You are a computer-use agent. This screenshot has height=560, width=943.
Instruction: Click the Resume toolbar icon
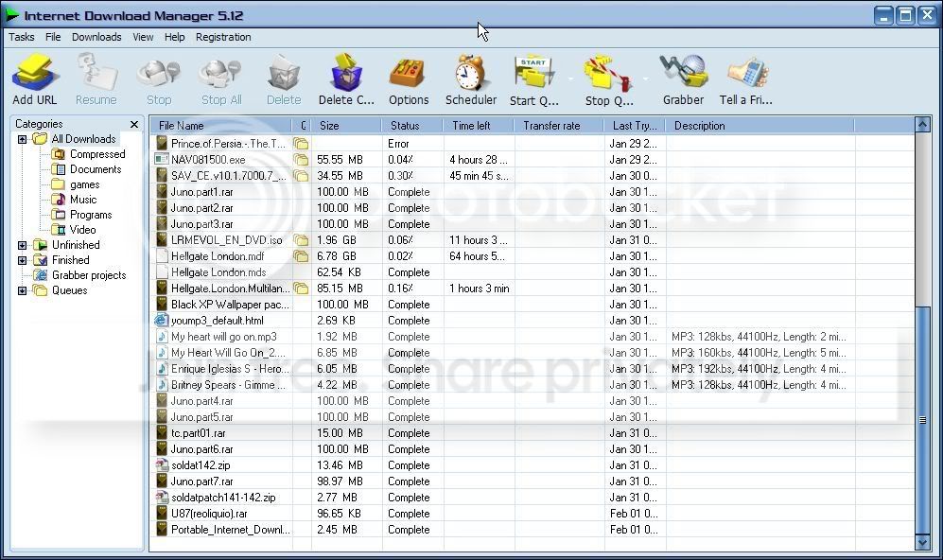tap(96, 72)
